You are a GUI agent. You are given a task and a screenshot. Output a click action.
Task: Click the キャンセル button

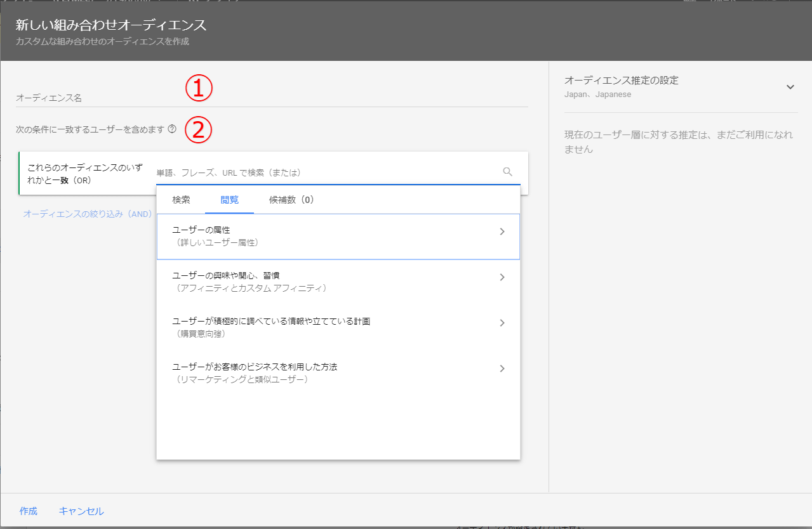pos(81,511)
